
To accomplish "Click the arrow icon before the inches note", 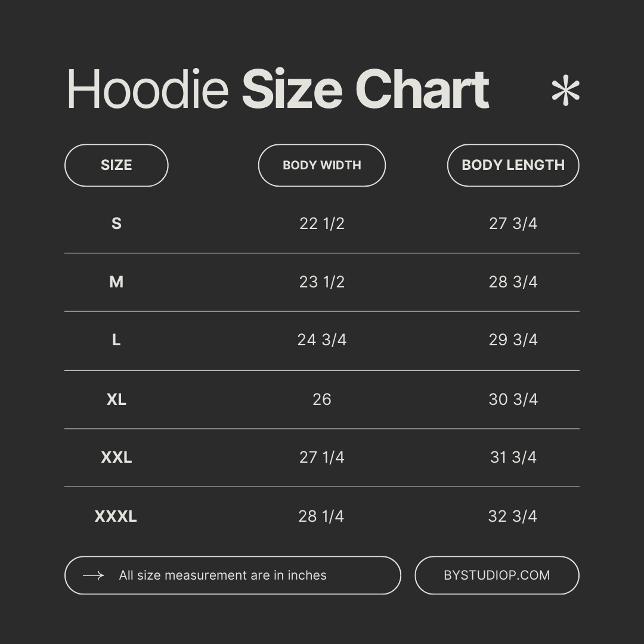I will coord(93,575).
